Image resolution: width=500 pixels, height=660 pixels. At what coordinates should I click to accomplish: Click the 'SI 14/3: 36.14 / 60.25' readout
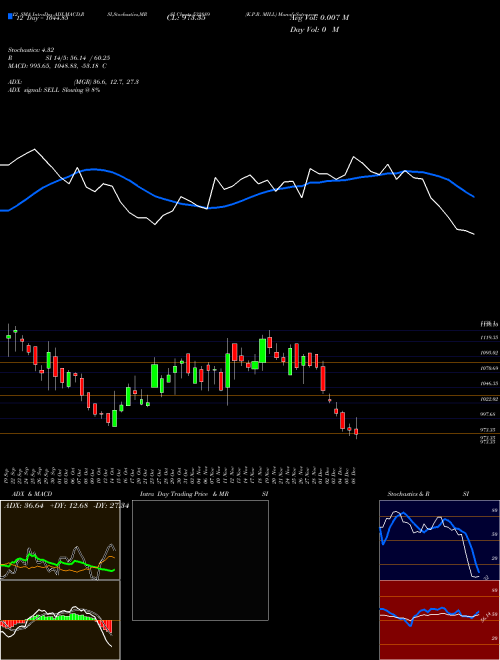(77, 58)
